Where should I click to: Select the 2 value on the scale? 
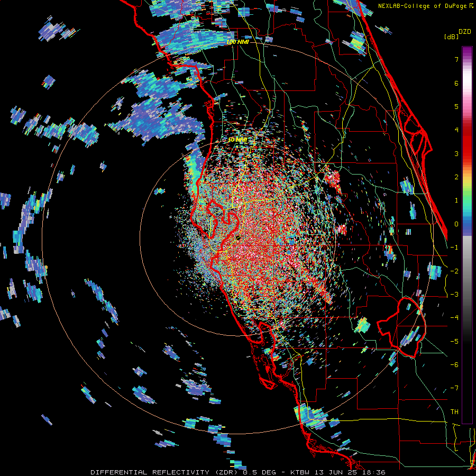pyautogui.click(x=456, y=177)
